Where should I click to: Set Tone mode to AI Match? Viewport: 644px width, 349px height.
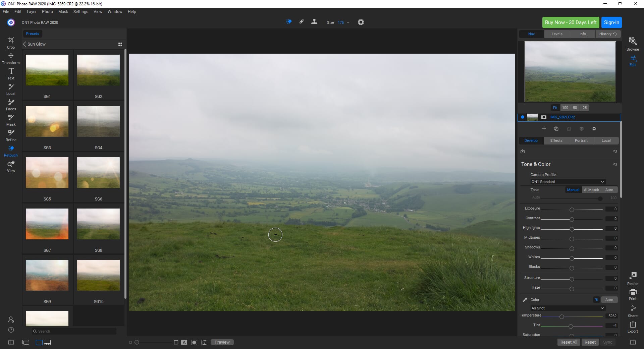[x=591, y=190]
